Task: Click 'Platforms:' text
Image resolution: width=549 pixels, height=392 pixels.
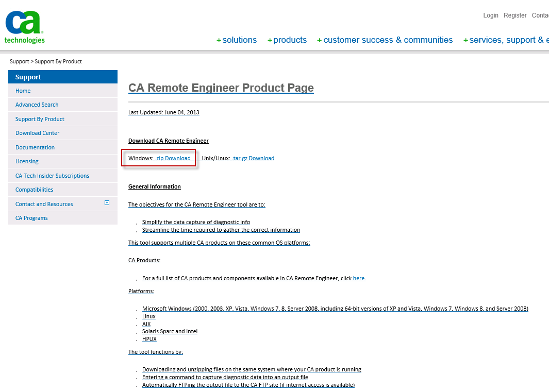Action: pos(141,291)
